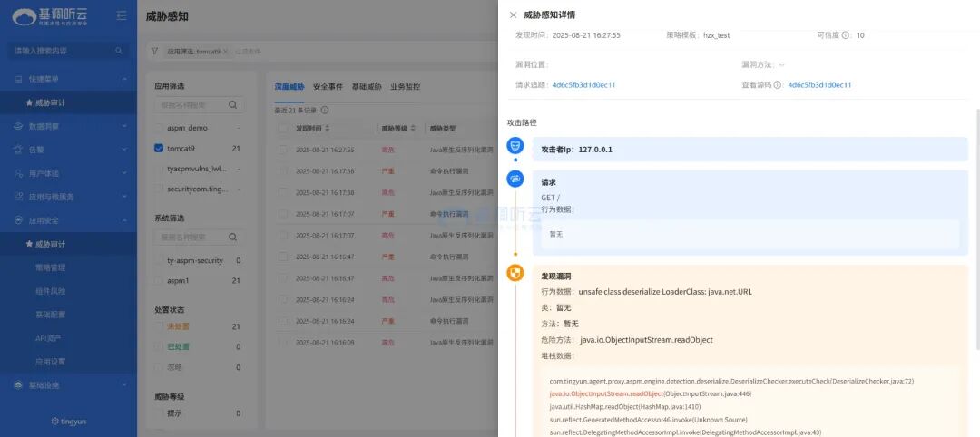
Task: Tick the 未处置 status checkbox
Action: point(159,326)
